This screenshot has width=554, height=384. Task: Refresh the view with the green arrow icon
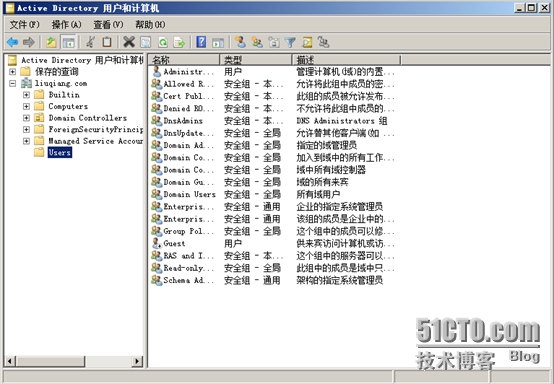point(163,42)
